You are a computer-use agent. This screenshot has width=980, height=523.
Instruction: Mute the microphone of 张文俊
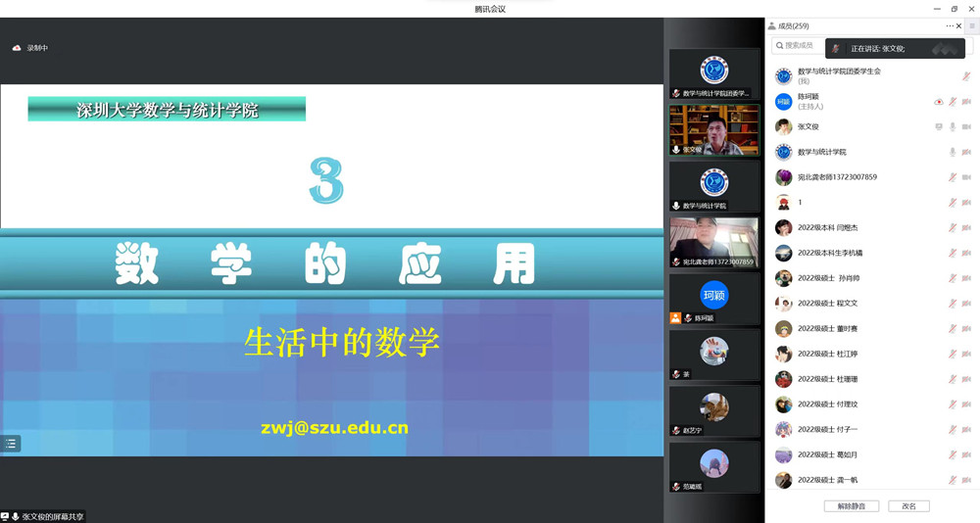pos(953,126)
